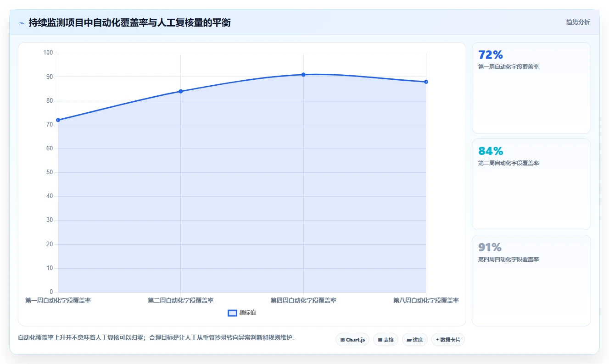Image resolution: width=609 pixels, height=364 pixels.
Task: Open the 91% 第四周 coverage card
Action: click(x=531, y=281)
